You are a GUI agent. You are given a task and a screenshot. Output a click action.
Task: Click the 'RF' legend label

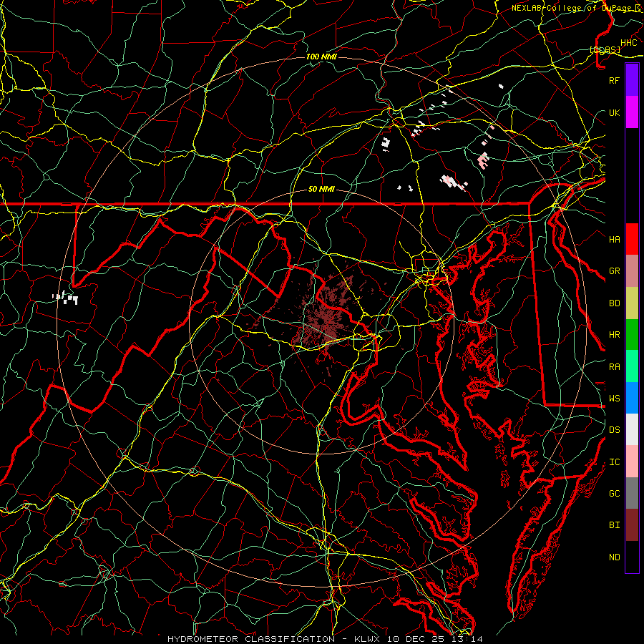tap(614, 80)
